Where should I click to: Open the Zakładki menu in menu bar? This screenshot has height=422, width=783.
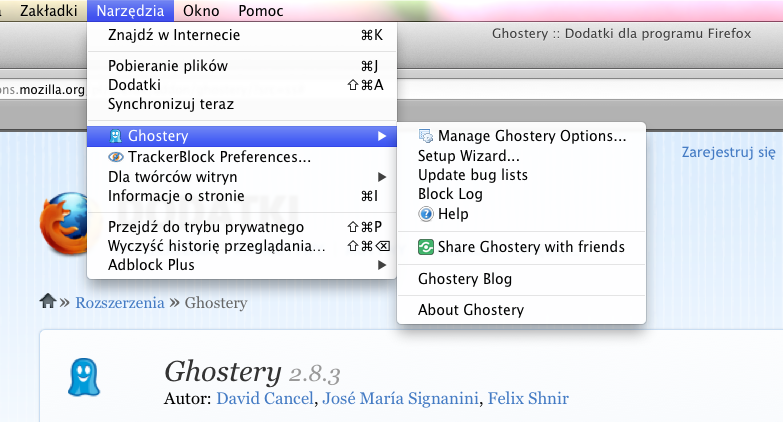[47, 11]
